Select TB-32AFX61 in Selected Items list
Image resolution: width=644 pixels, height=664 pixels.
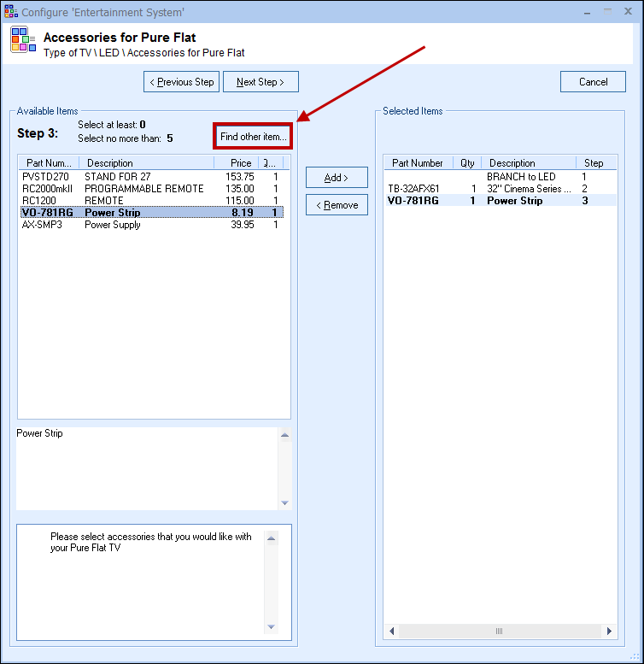pos(414,189)
